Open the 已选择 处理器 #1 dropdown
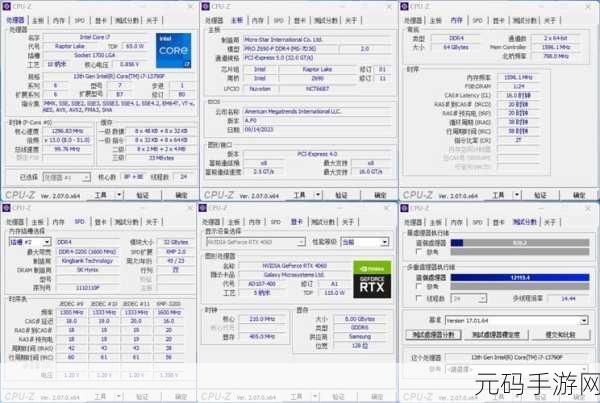Image resolution: width=600 pixels, height=403 pixels. click(67, 177)
